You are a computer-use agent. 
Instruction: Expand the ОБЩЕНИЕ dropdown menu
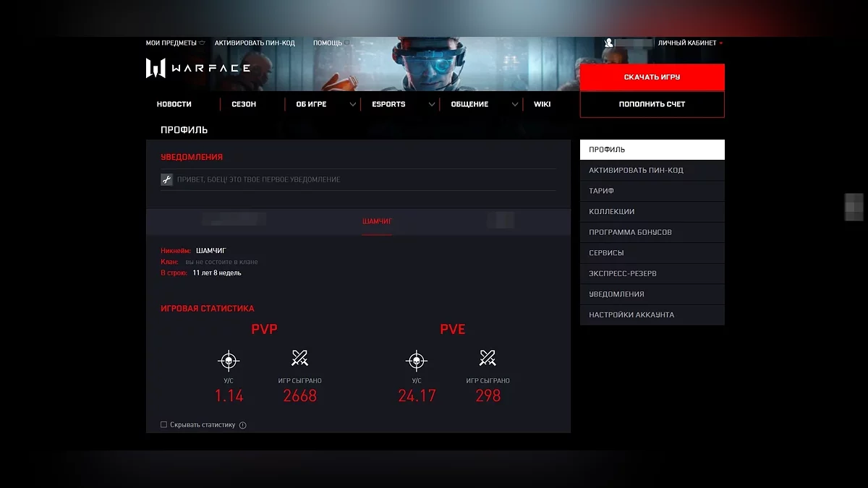pos(514,104)
